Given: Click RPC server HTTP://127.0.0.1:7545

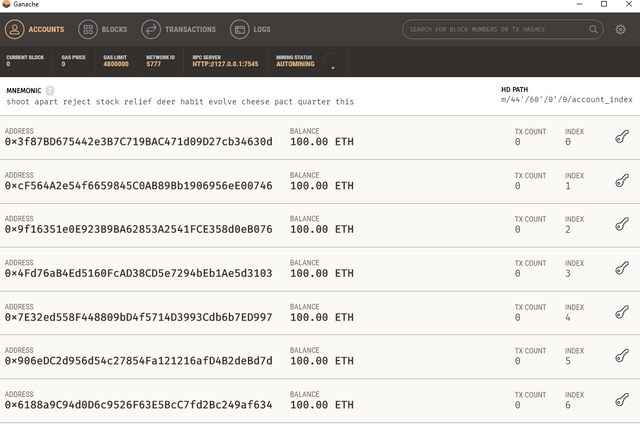Looking at the screenshot, I should pyautogui.click(x=225, y=64).
